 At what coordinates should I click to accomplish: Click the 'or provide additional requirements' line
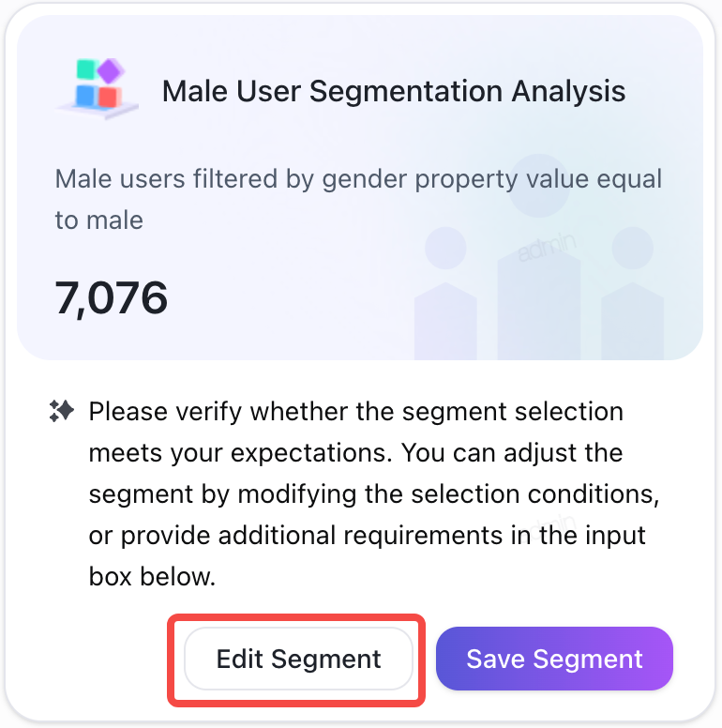point(367,536)
